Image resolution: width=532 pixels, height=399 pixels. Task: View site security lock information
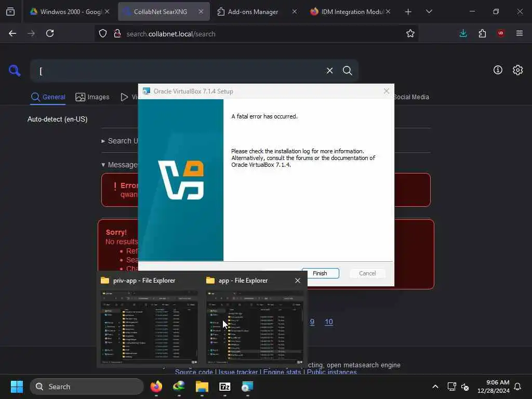point(117,33)
